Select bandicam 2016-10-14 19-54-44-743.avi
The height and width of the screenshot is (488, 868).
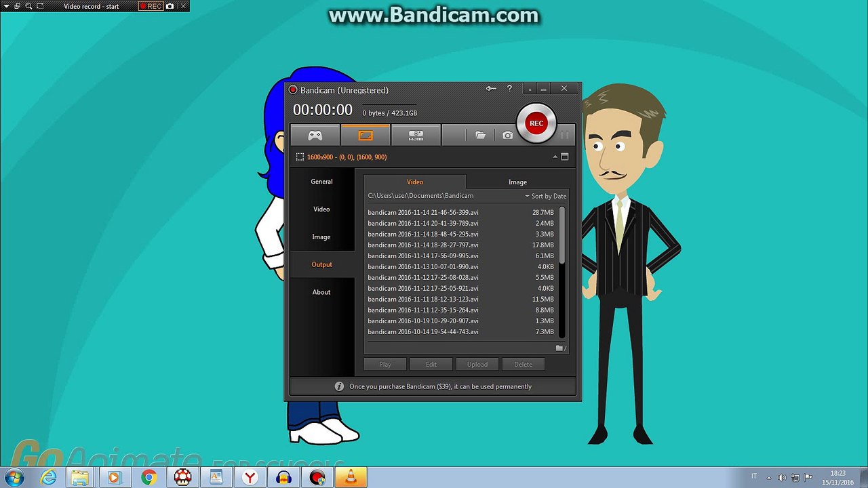461,331
